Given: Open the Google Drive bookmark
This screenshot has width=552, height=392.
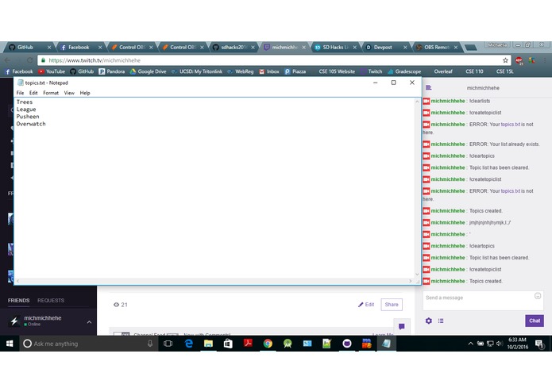Looking at the screenshot, I should (x=149, y=71).
